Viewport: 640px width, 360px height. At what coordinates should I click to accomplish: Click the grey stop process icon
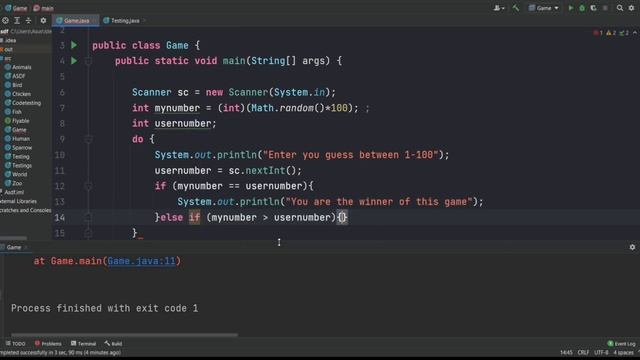pyautogui.click(x=605, y=8)
